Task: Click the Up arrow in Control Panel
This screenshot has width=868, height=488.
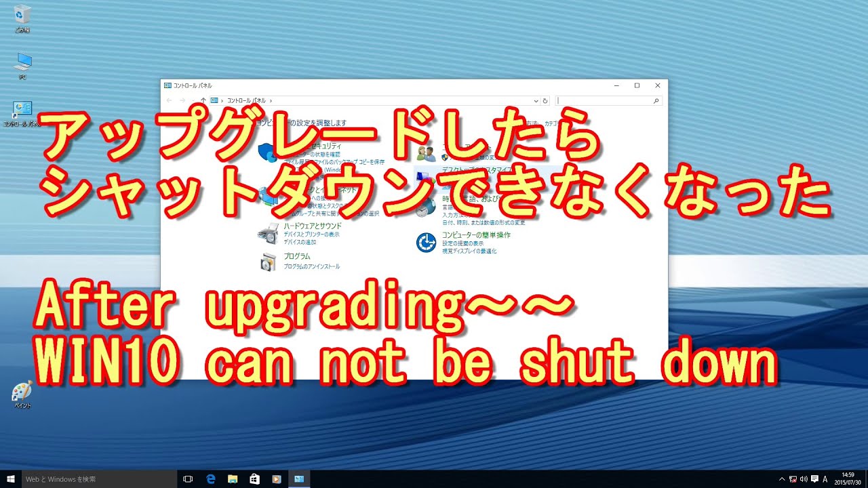Action: tap(203, 100)
